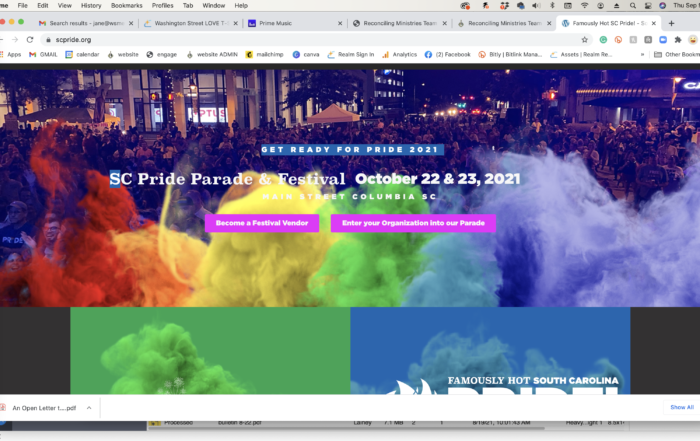Screen dimensions: 700x441
Task: Open the Edit menu
Action: [42, 6]
